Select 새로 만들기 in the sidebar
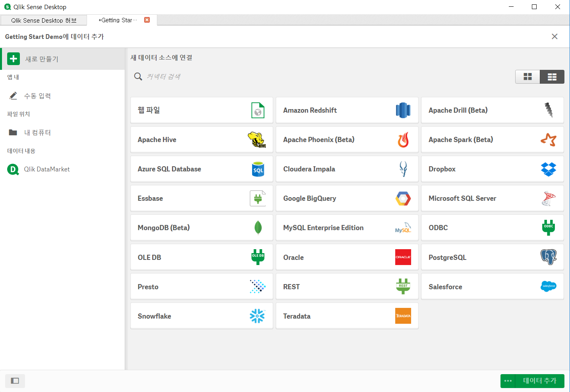Screen dimensions: 570x392 tap(62, 59)
